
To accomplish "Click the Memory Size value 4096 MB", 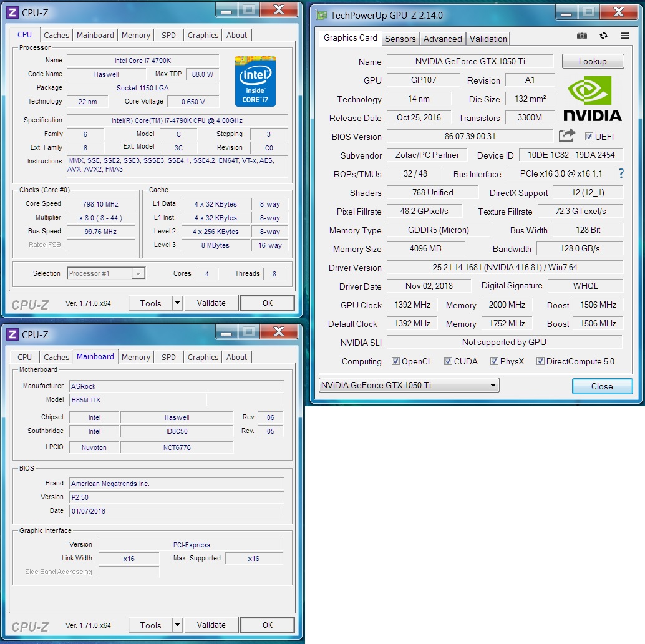I will [x=426, y=248].
